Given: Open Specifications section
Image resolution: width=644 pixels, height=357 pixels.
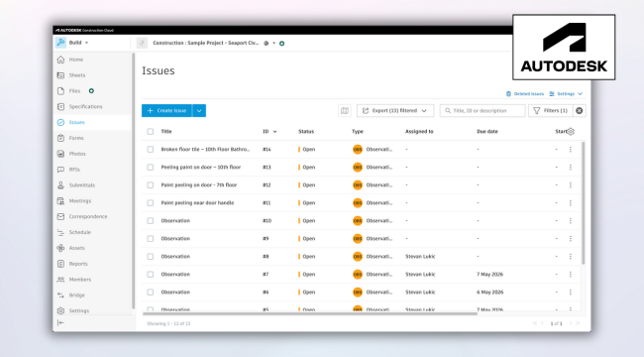Looking at the screenshot, I should tap(85, 106).
